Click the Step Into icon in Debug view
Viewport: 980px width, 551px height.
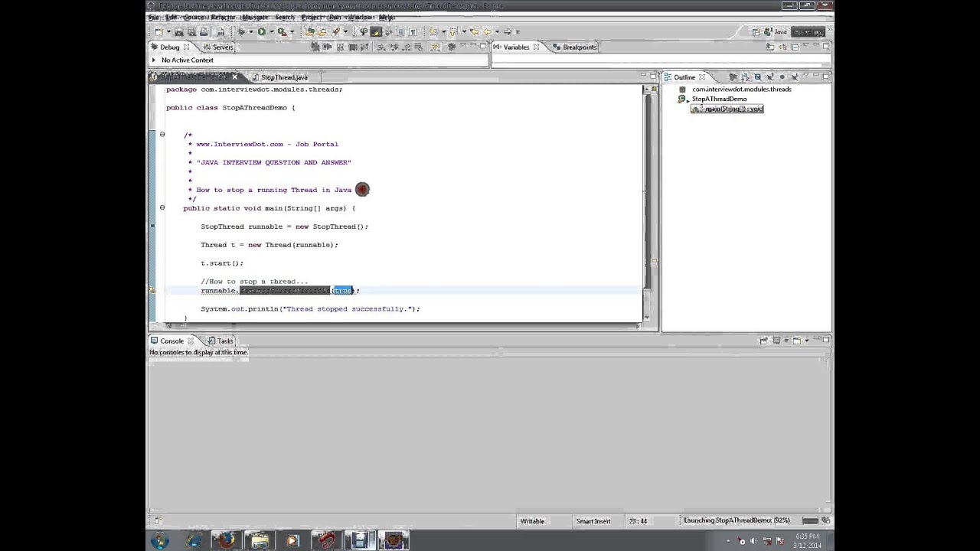click(382, 47)
